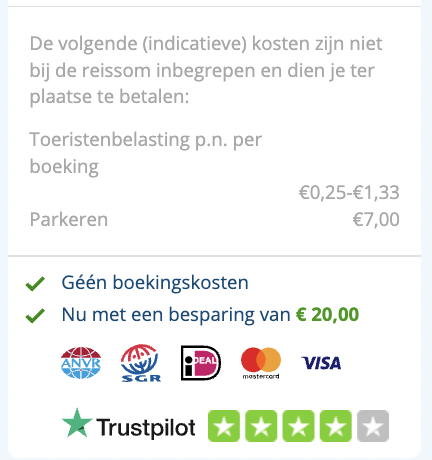
Task: Click checkmark beside the besparing line
Action: coord(35,316)
